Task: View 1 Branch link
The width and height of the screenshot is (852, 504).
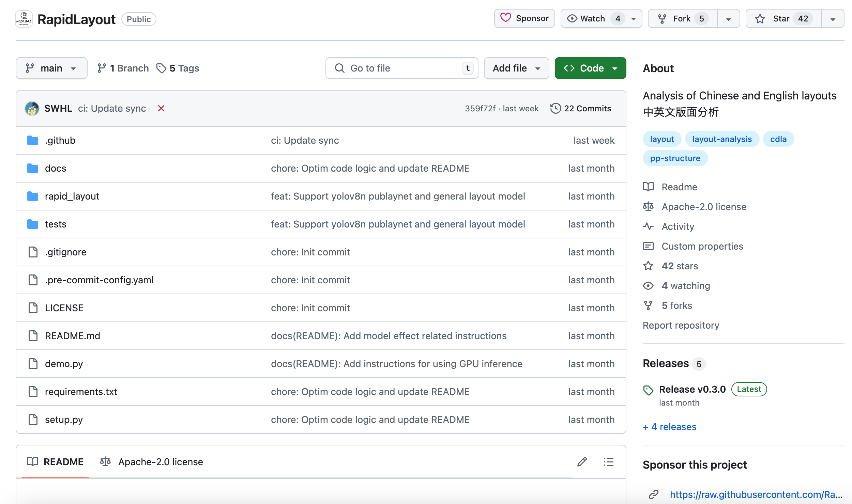Action: point(123,68)
